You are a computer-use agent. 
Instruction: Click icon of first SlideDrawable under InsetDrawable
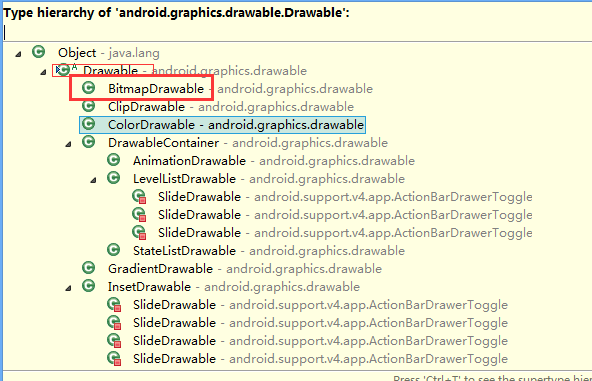point(114,304)
